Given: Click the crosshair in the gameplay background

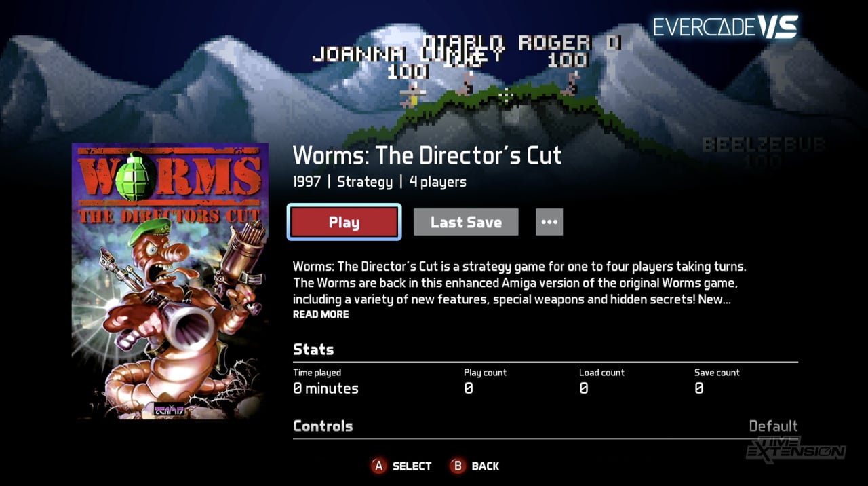Looking at the screenshot, I should tap(506, 96).
